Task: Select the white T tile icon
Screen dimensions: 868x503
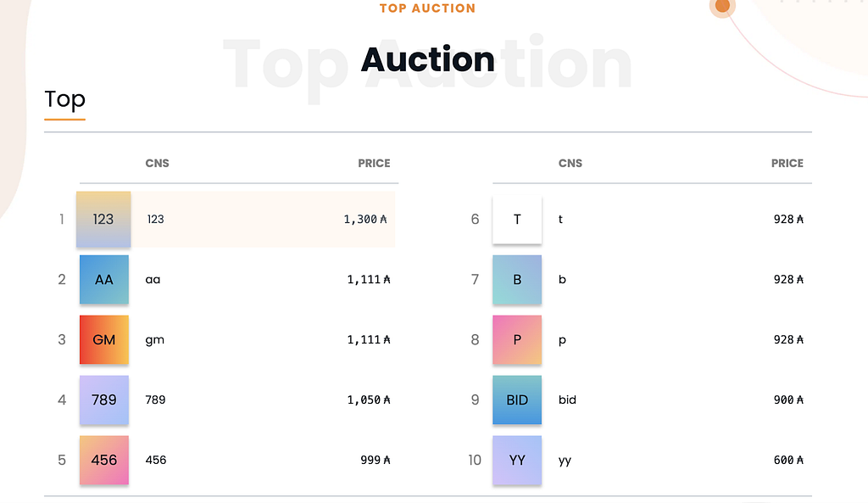Action: click(517, 220)
